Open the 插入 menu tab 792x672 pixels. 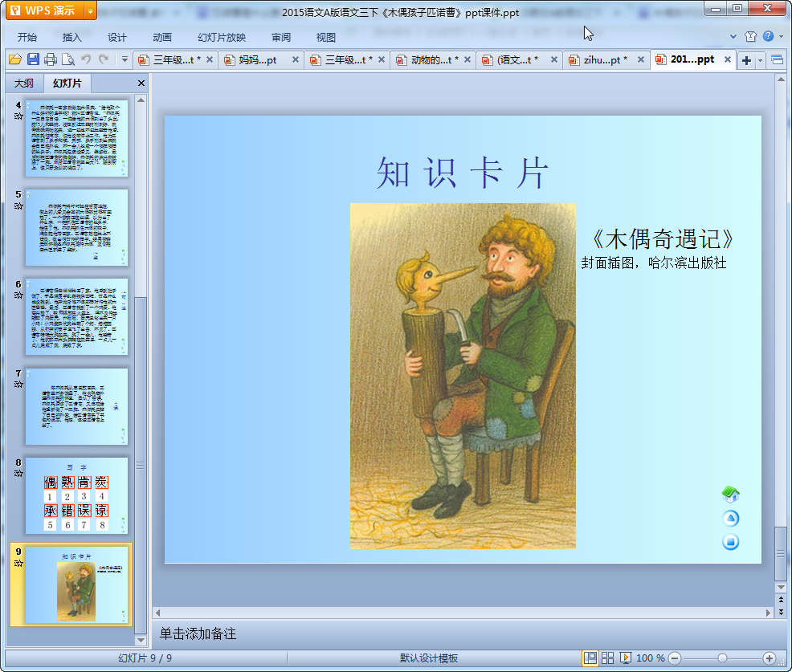[x=71, y=38]
